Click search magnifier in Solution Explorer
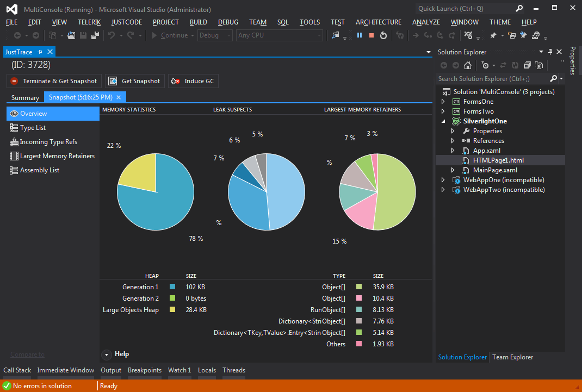Screen dimensions: 582x392 click(553, 79)
